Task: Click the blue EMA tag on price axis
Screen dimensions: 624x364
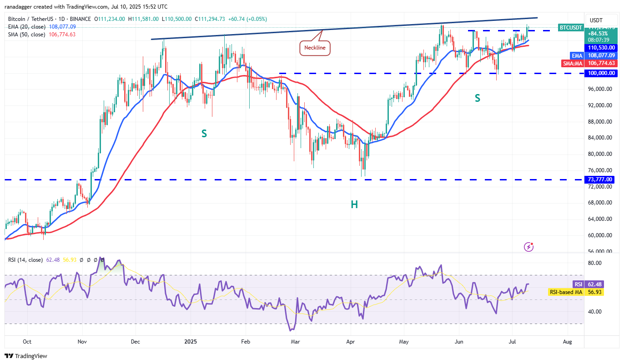Action: tap(577, 55)
